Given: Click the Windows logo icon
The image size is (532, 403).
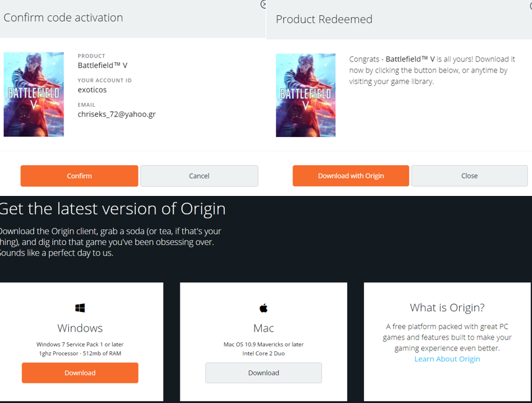Looking at the screenshot, I should click(x=80, y=308).
